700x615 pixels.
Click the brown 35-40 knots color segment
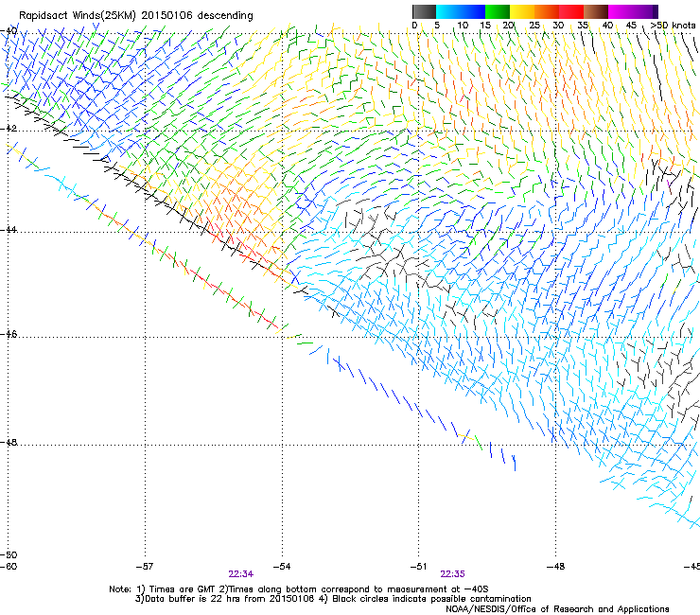(596, 11)
